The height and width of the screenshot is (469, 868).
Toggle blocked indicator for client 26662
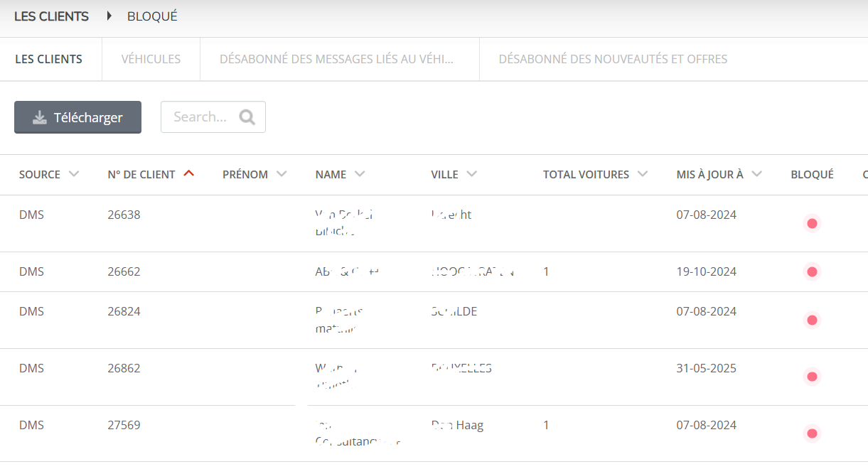click(812, 271)
